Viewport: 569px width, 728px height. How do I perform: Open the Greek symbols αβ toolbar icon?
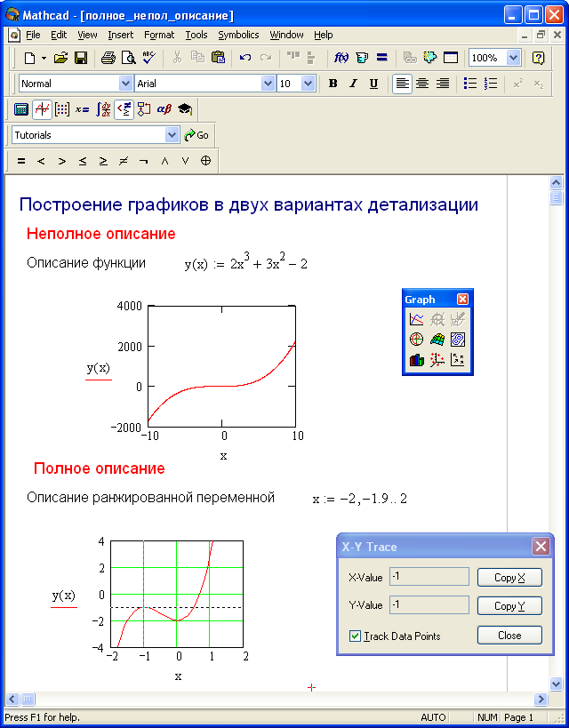[164, 109]
